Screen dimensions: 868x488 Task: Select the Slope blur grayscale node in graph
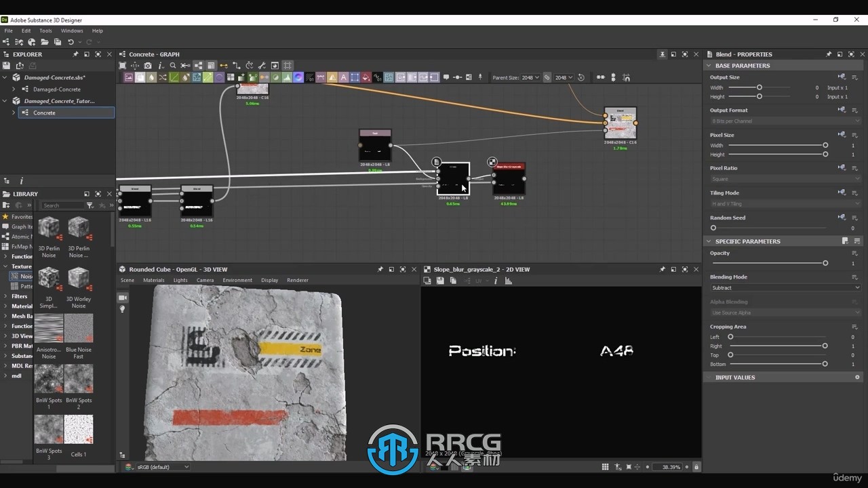tap(509, 179)
